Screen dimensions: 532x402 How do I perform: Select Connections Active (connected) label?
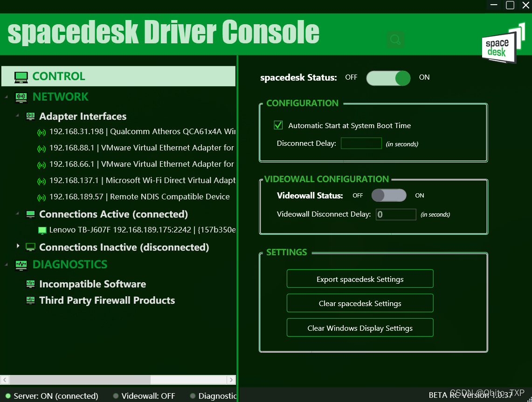[x=114, y=214]
